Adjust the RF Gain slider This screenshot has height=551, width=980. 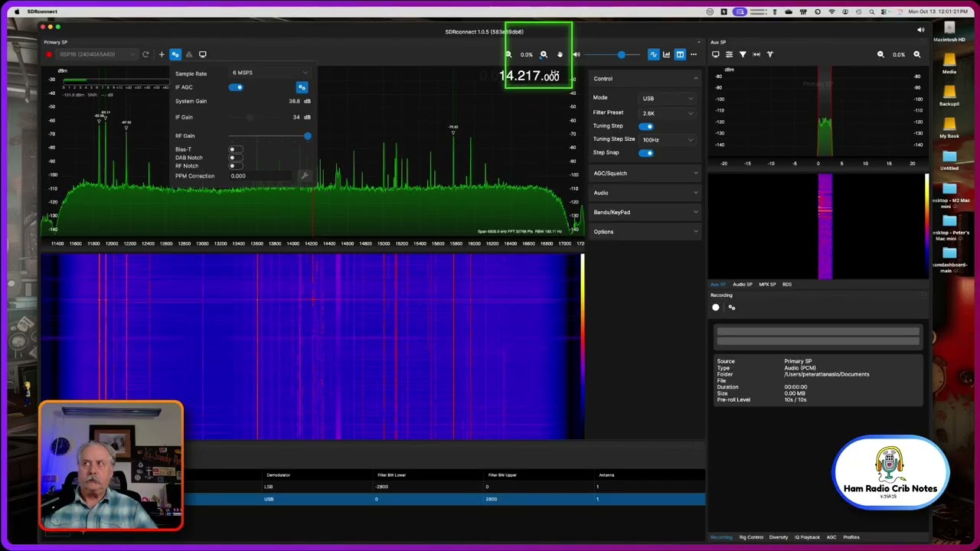308,136
